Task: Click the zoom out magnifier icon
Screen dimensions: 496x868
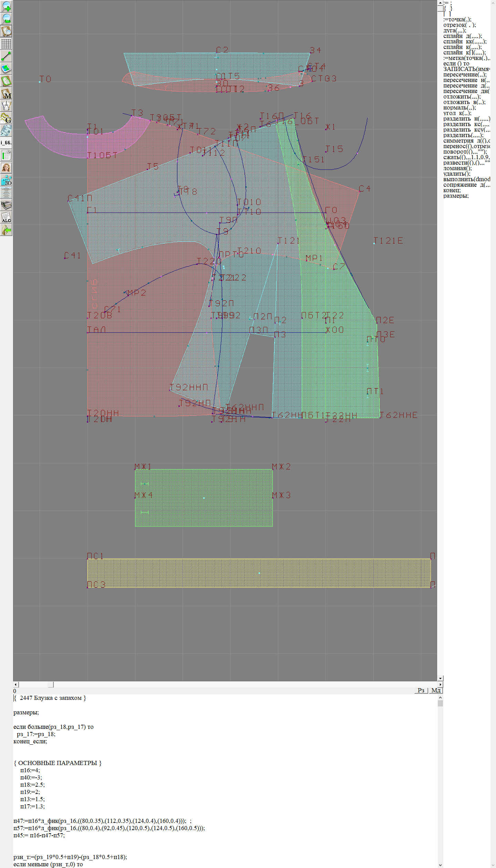Action: point(6,19)
